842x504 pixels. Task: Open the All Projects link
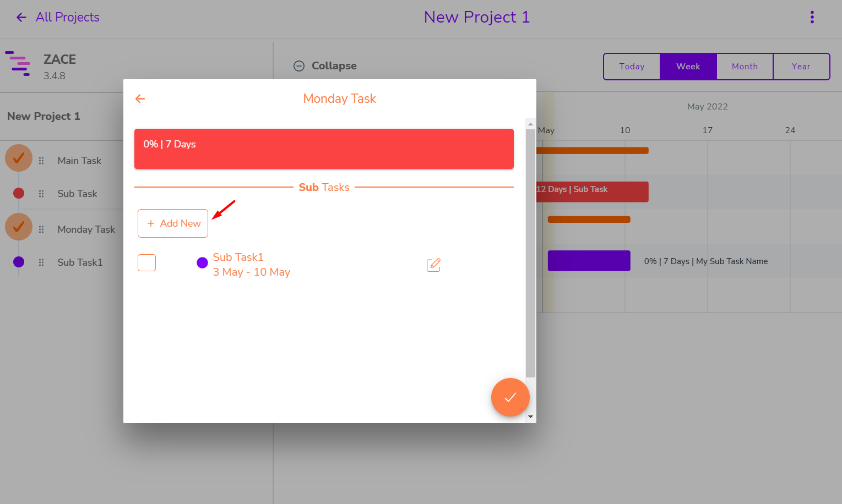point(67,17)
